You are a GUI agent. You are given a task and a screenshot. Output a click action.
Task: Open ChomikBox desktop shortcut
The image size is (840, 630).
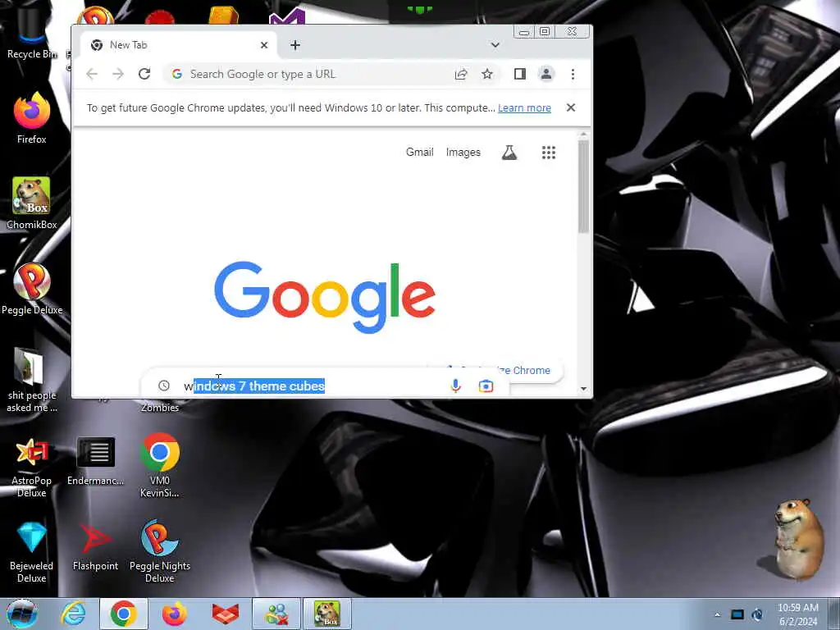click(x=32, y=203)
